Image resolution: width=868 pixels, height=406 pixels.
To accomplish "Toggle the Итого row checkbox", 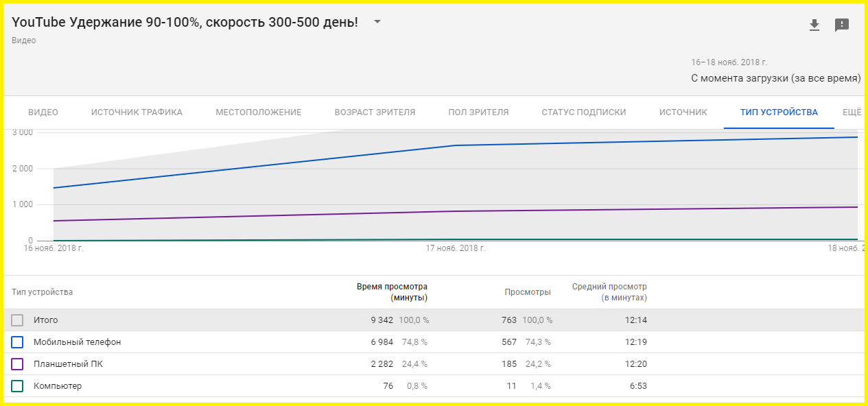I will pyautogui.click(x=17, y=320).
